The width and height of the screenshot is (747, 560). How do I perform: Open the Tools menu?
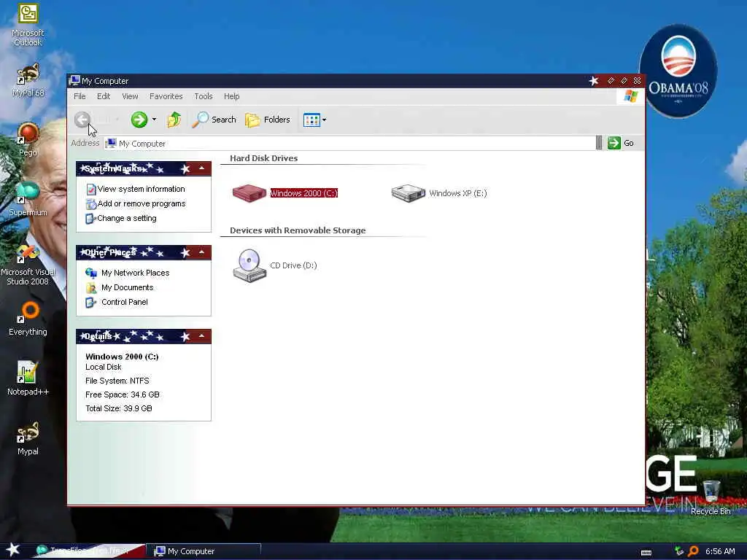[204, 96]
